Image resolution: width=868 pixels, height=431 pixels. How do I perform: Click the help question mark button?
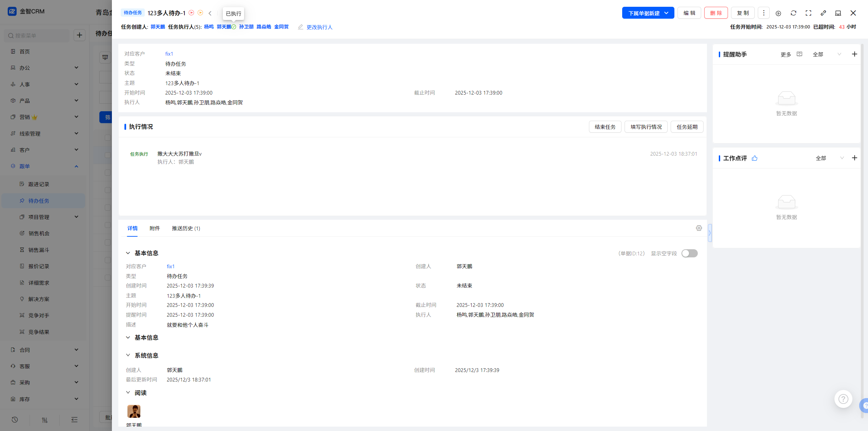point(843,399)
